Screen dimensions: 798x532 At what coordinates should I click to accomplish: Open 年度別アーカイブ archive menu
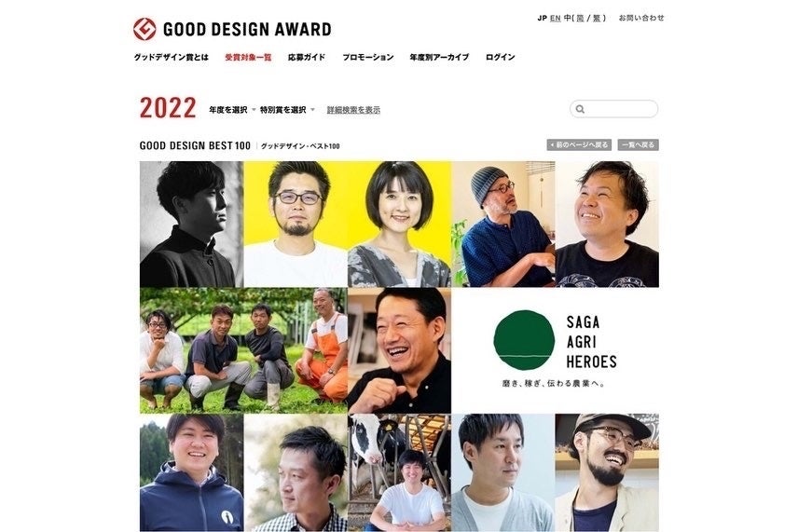pos(439,57)
